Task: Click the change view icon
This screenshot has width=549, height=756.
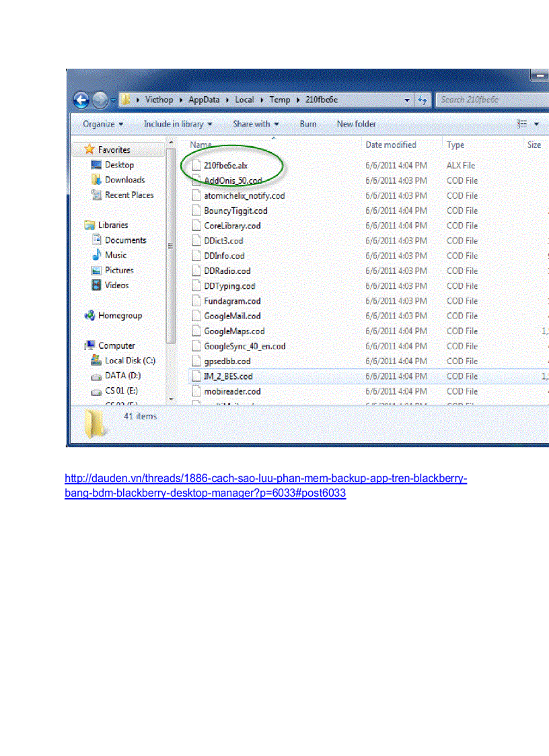Action: coord(523,124)
